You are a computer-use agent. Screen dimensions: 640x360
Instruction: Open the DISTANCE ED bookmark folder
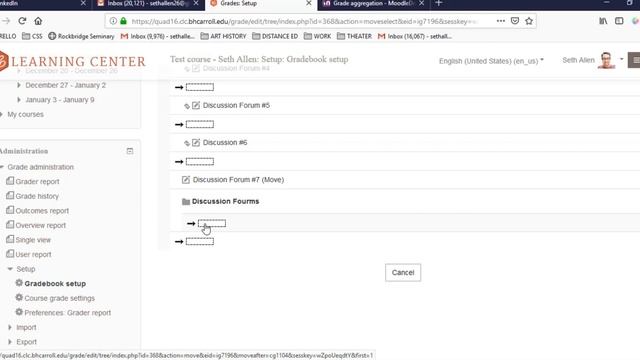(275, 36)
